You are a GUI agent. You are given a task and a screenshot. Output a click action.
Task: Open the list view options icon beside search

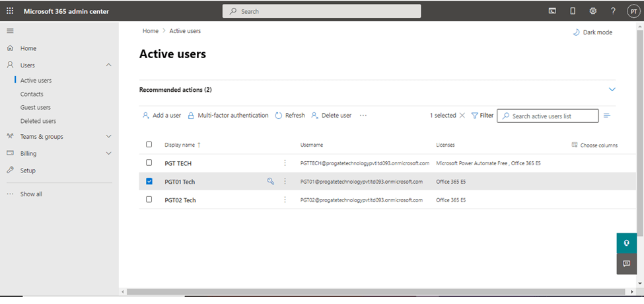coord(607,116)
